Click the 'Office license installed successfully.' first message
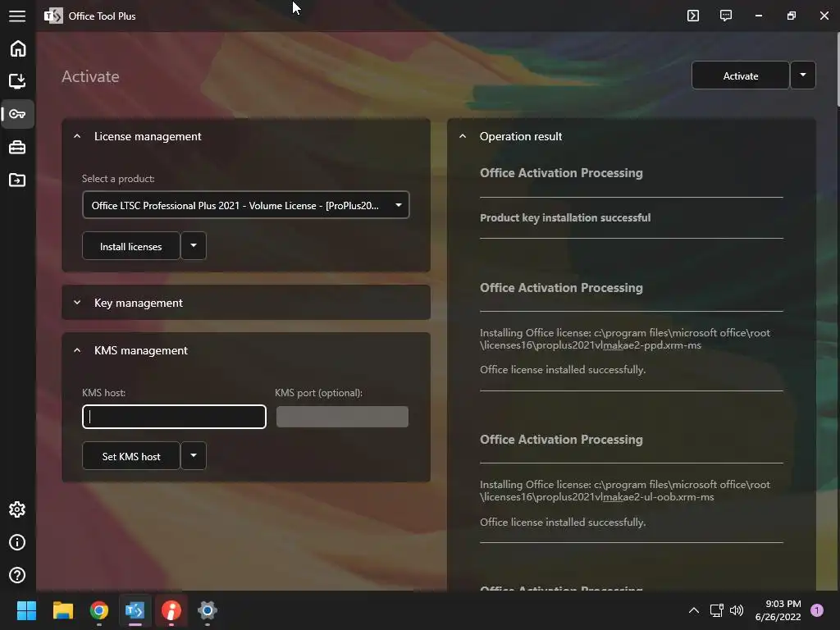Screen dimensions: 840x630 click(563, 370)
